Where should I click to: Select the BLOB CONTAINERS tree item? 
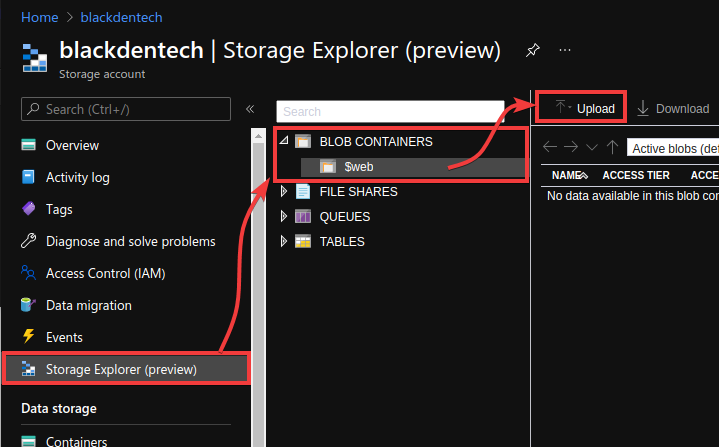point(376,142)
